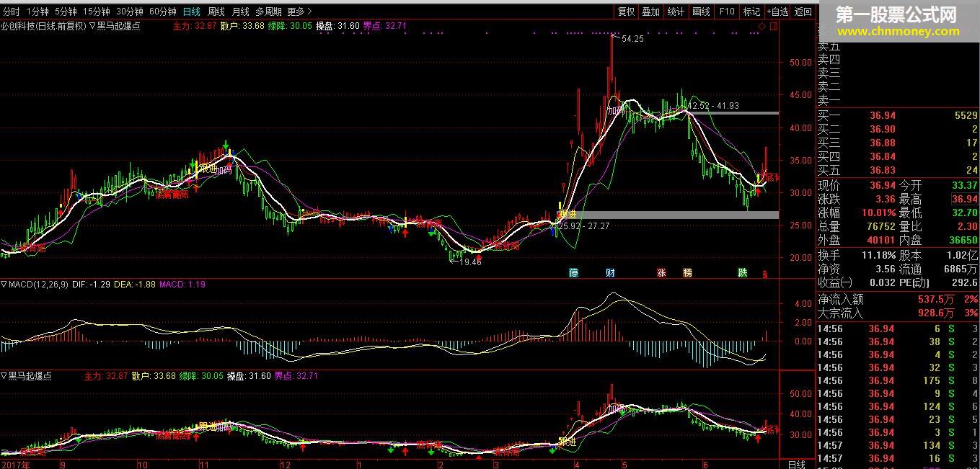Expand MACD(12,26,9) indicator dropdown triangle

(4, 285)
